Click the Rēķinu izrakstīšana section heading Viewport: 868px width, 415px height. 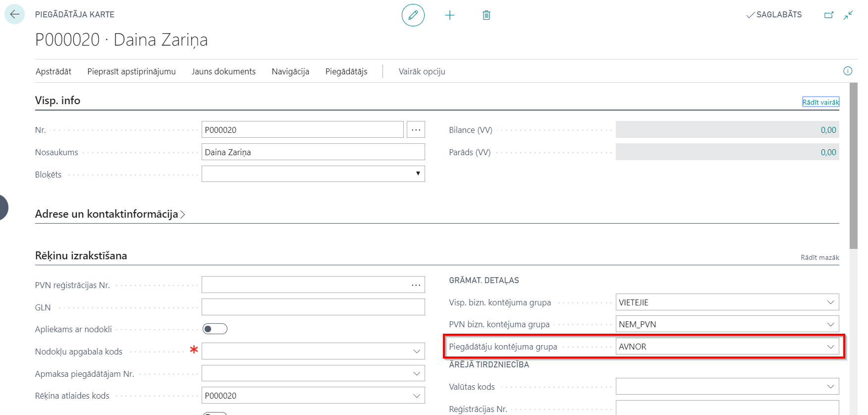click(x=81, y=255)
